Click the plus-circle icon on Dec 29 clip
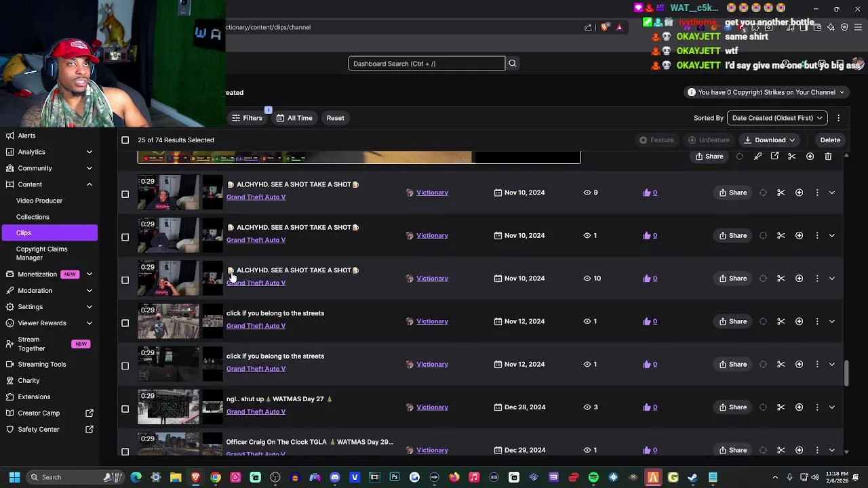Image resolution: width=868 pixels, height=488 pixels. point(799,450)
